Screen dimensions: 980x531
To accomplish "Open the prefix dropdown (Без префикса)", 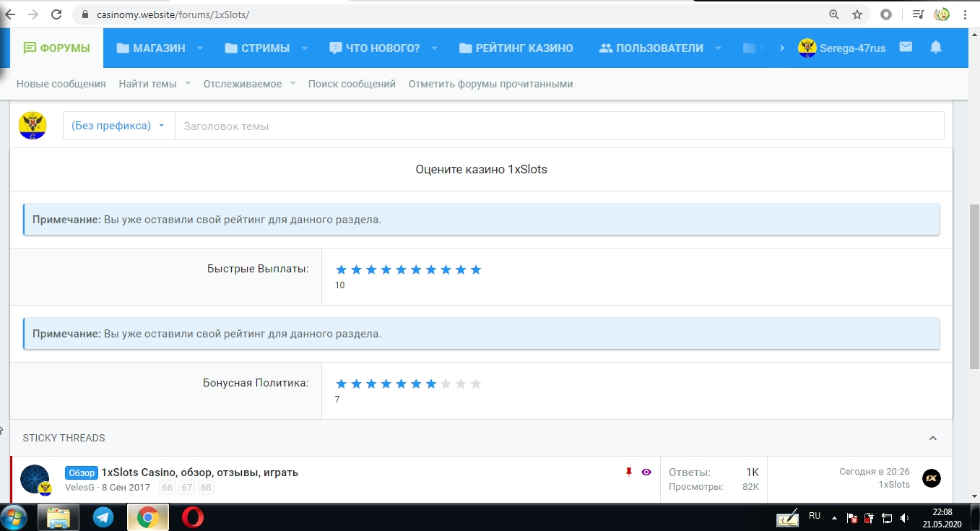I will (x=118, y=126).
